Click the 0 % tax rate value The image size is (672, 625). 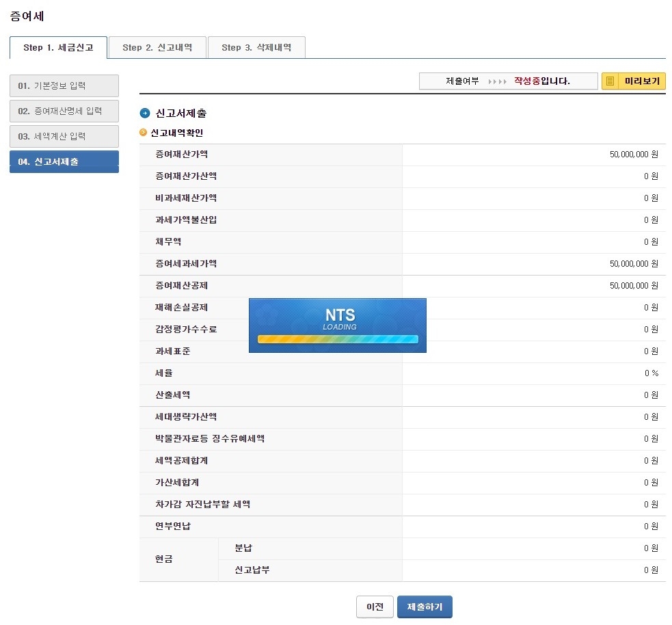tap(651, 373)
